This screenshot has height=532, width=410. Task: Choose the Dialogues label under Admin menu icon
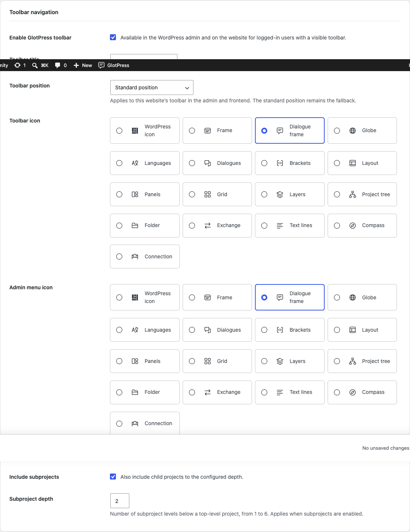pos(229,330)
